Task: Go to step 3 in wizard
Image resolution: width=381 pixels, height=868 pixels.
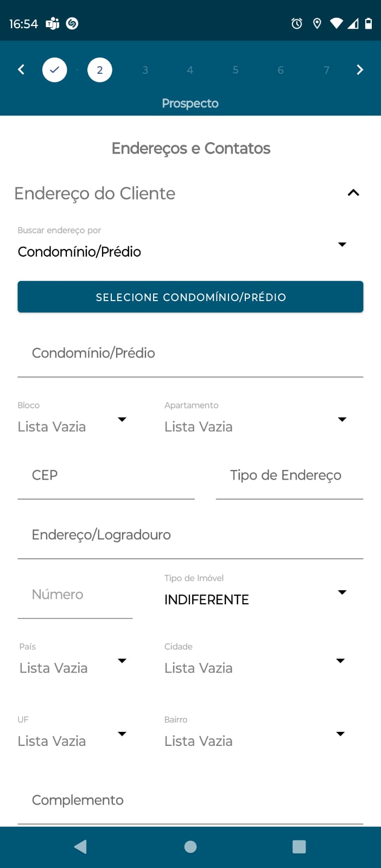Action: (x=145, y=70)
